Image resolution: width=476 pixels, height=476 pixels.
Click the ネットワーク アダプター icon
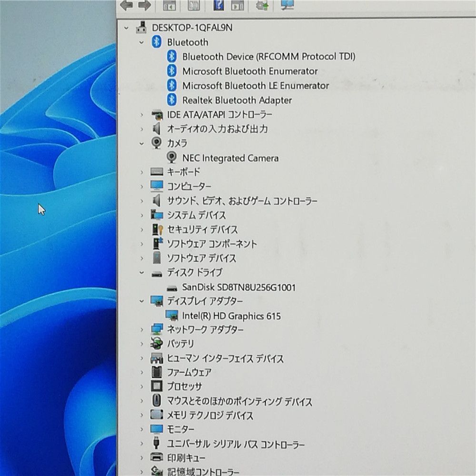(157, 329)
